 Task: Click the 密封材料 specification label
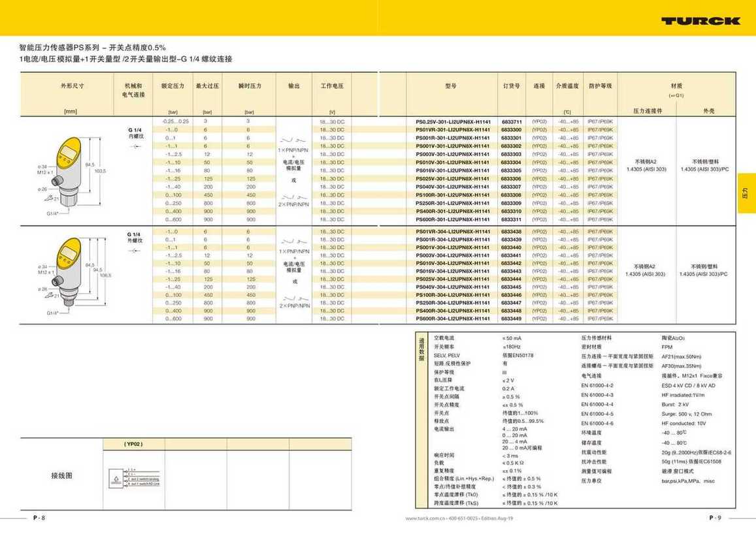pyautogui.click(x=591, y=347)
